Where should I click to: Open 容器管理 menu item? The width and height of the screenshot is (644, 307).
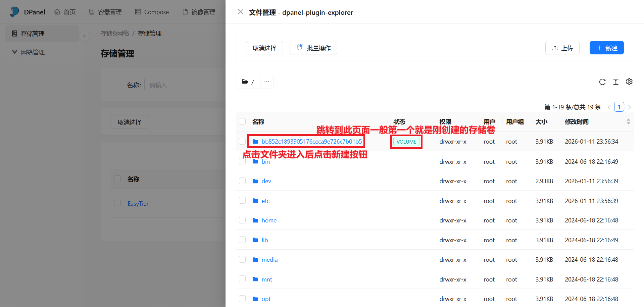pyautogui.click(x=105, y=12)
